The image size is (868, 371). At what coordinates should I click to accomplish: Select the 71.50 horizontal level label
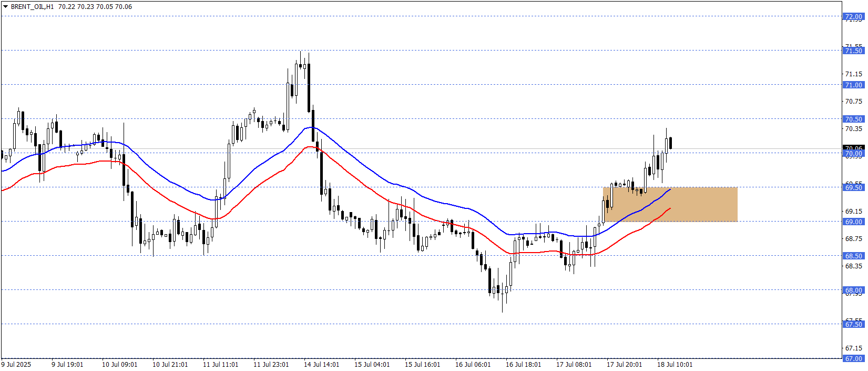coord(853,51)
